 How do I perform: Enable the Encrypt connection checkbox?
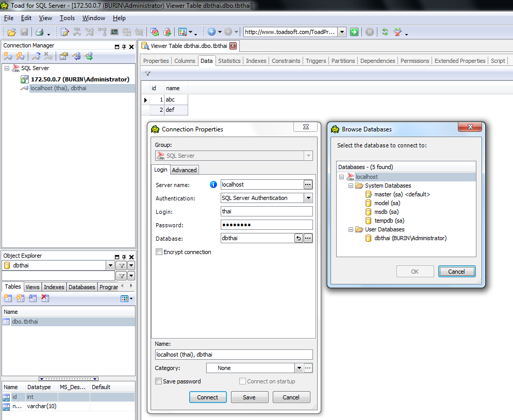point(159,252)
